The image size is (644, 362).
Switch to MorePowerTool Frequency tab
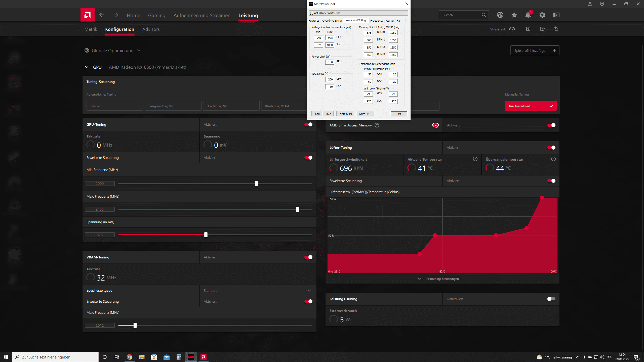tap(377, 21)
